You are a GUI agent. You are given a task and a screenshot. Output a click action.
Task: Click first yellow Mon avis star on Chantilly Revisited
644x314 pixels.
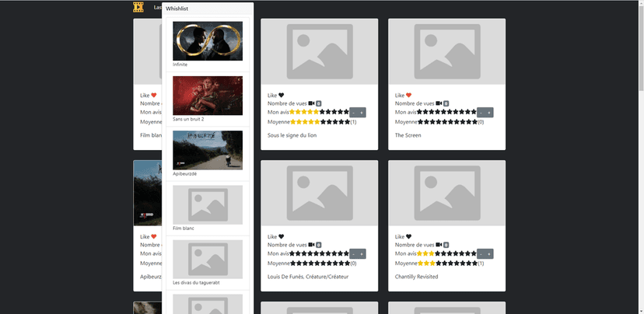[x=420, y=253]
